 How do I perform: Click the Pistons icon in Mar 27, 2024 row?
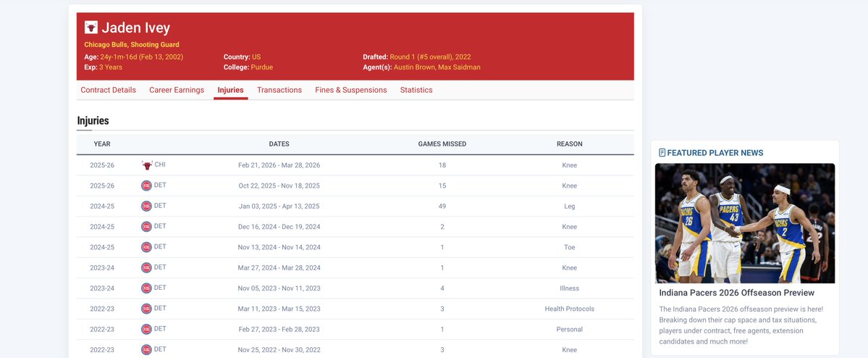[147, 267]
